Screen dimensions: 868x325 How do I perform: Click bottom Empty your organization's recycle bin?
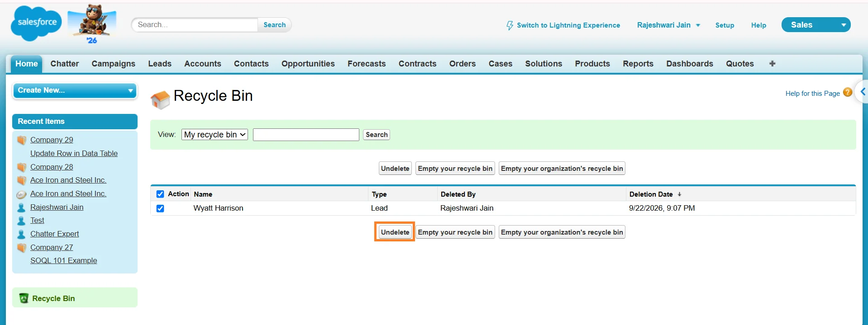[x=562, y=232]
